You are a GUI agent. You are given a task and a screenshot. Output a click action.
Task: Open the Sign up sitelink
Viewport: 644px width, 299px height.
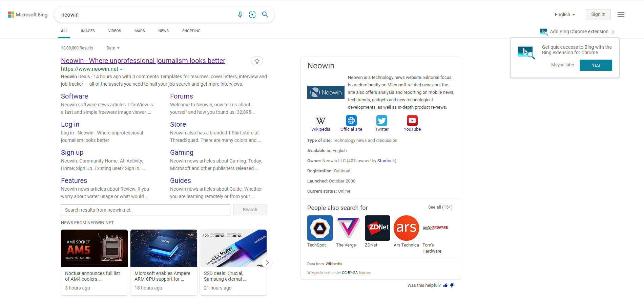pos(72,152)
